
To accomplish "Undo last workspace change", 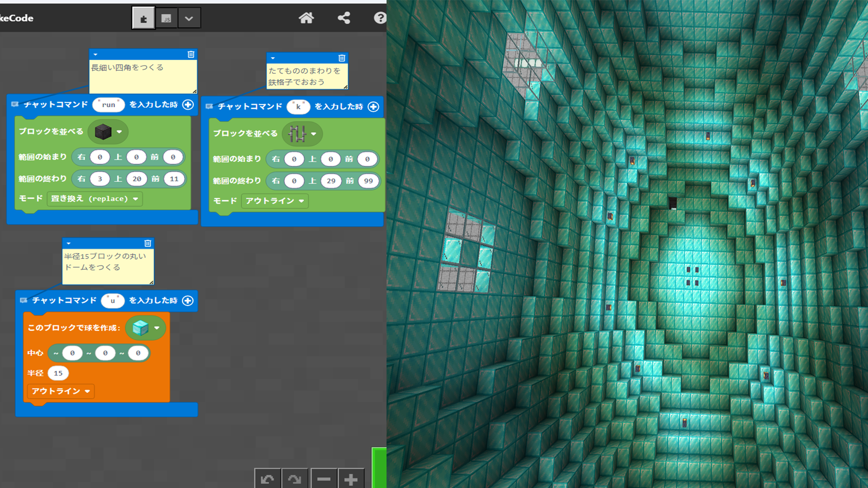I will coord(268,479).
